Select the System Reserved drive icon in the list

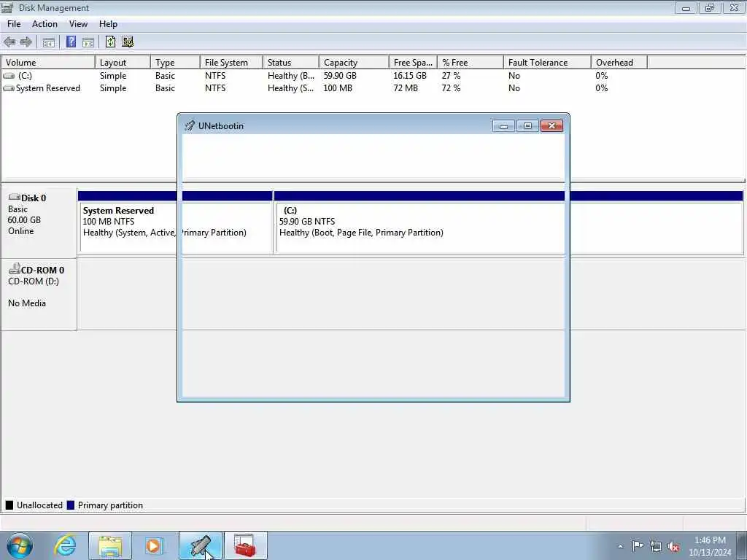(x=9, y=88)
